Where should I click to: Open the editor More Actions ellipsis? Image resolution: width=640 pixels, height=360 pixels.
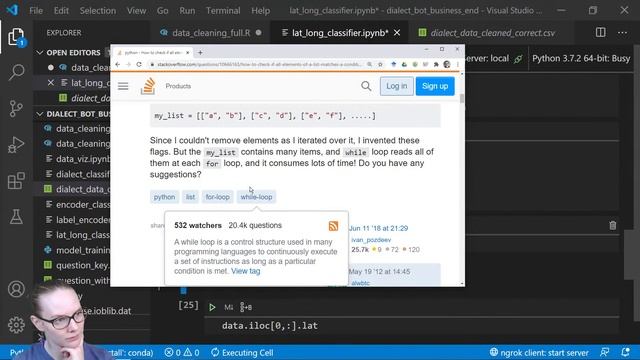(622, 33)
